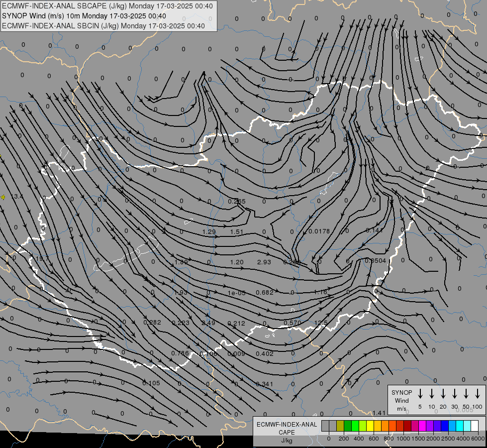Click the 4000 tick label on CAPE scale

(463, 439)
